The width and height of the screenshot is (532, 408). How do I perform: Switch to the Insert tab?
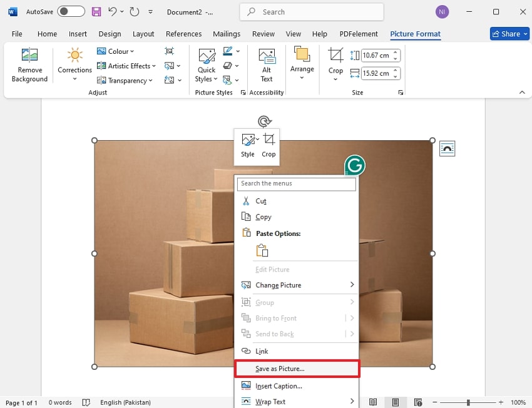pos(78,34)
